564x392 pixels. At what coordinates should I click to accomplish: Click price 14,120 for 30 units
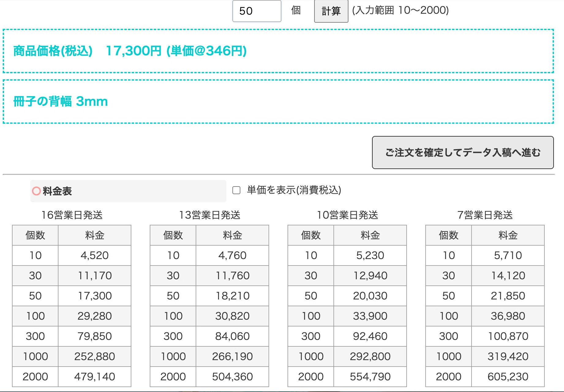508,276
